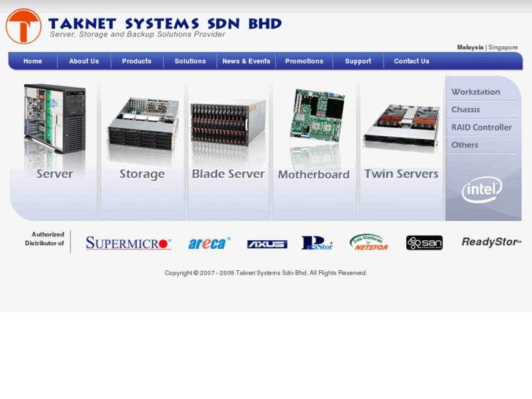The height and width of the screenshot is (399, 532).
Task: Open the Products menu
Action: click(137, 61)
